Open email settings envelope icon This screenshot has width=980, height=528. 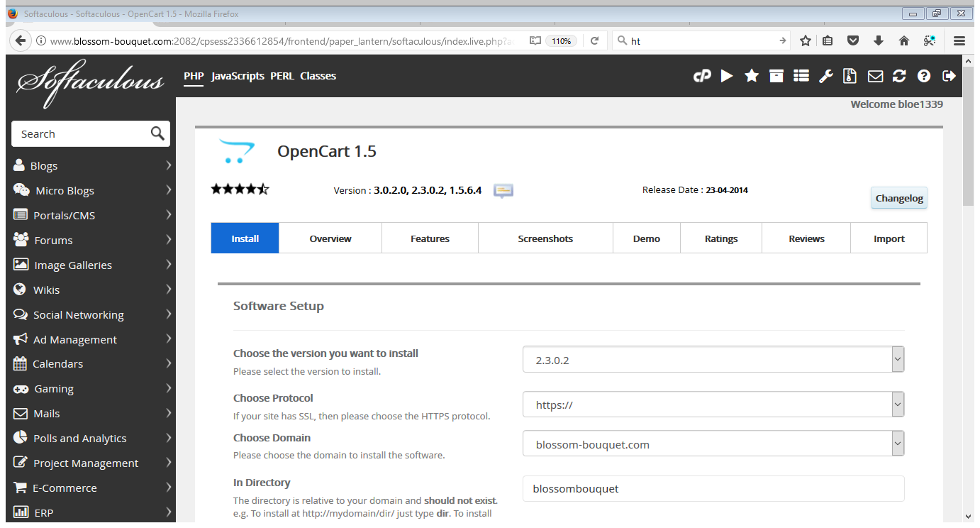(876, 76)
